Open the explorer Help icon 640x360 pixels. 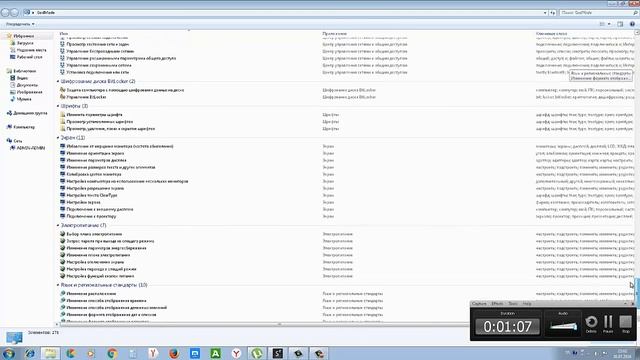tap(632, 24)
